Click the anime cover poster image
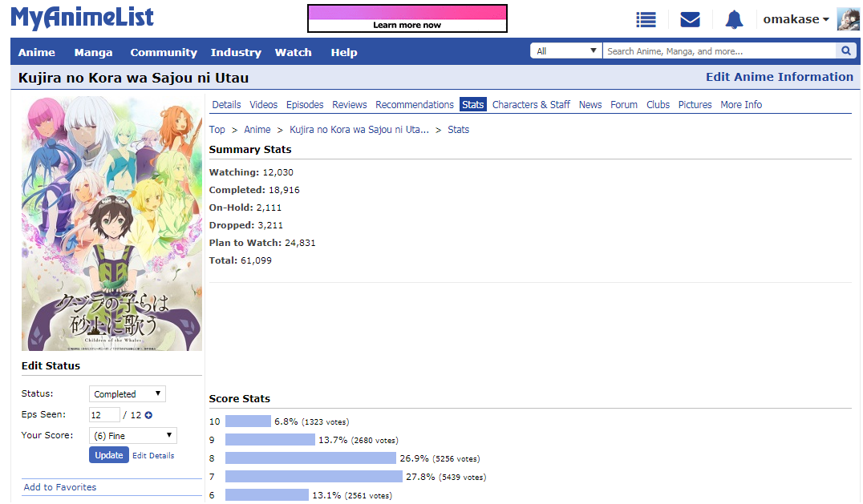 click(111, 224)
